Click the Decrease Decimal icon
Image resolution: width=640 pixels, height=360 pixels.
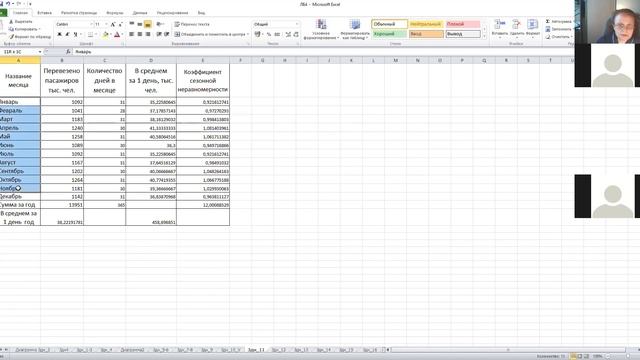[296, 34]
